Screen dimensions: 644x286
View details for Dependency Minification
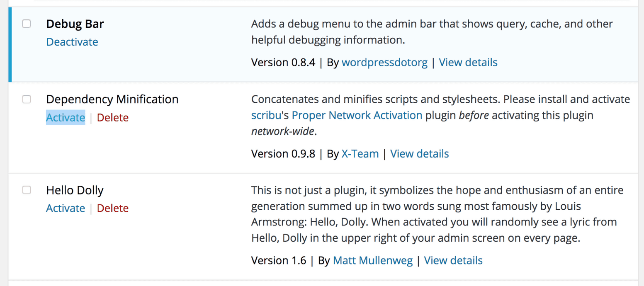click(420, 154)
